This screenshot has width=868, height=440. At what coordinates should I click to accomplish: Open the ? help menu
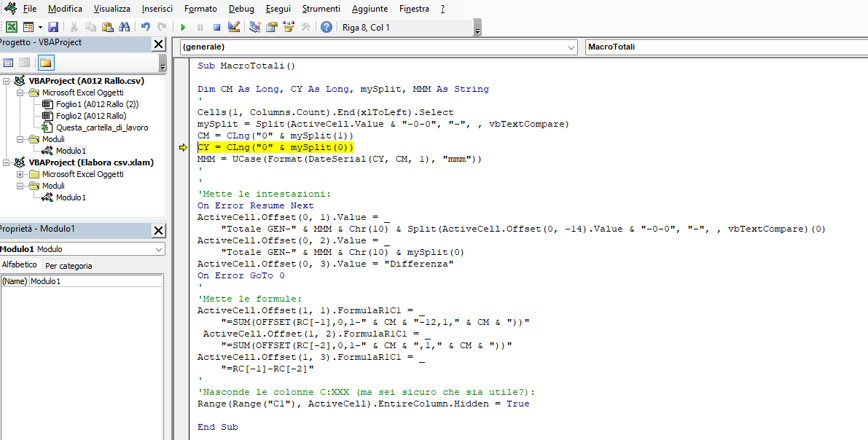[x=443, y=9]
